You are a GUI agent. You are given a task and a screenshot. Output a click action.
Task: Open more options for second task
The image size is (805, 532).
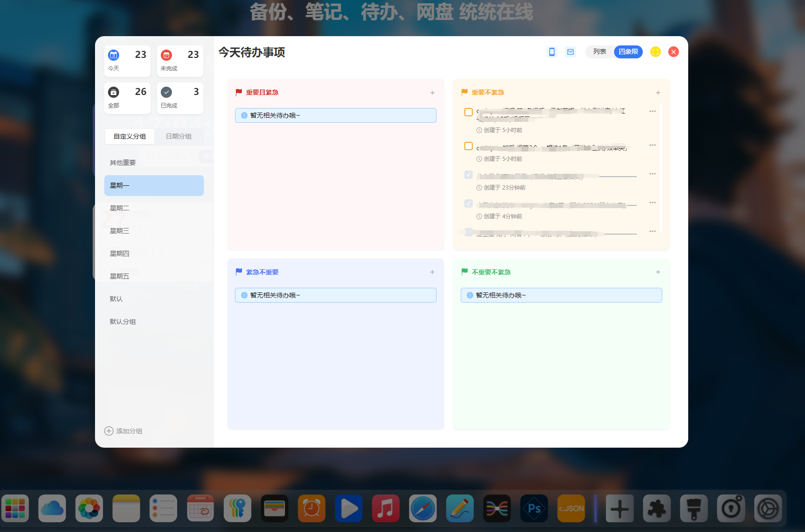653,145
